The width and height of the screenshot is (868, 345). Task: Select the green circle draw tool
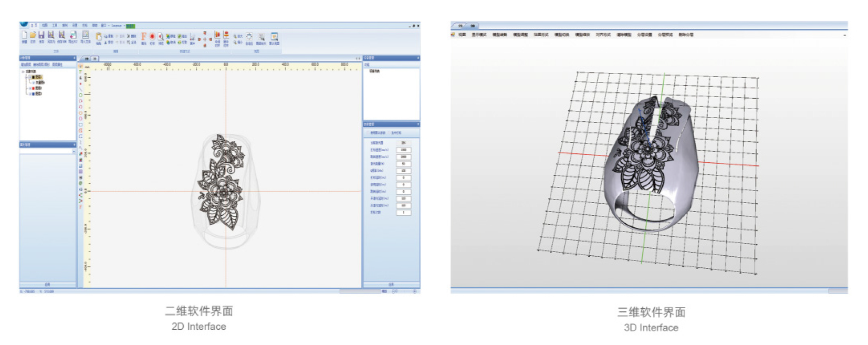click(x=80, y=95)
